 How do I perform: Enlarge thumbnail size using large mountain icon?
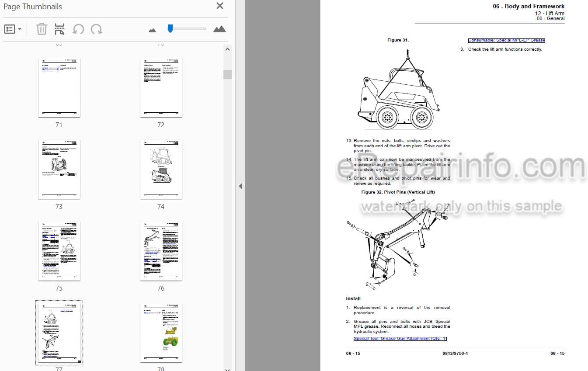(219, 29)
